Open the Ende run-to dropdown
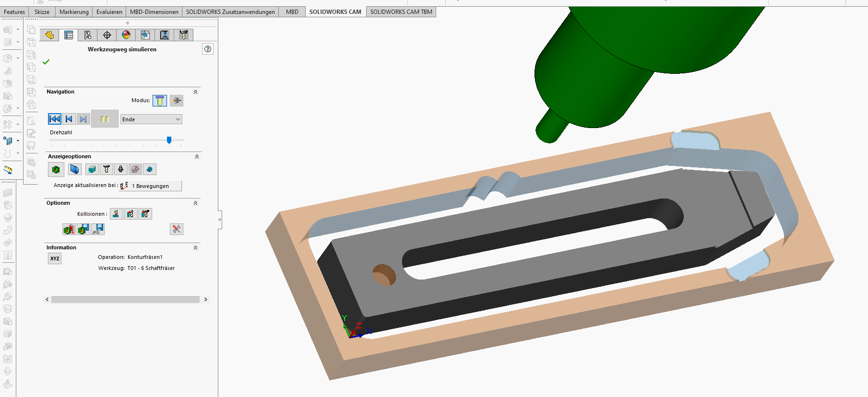This screenshot has height=397, width=868. tap(151, 119)
